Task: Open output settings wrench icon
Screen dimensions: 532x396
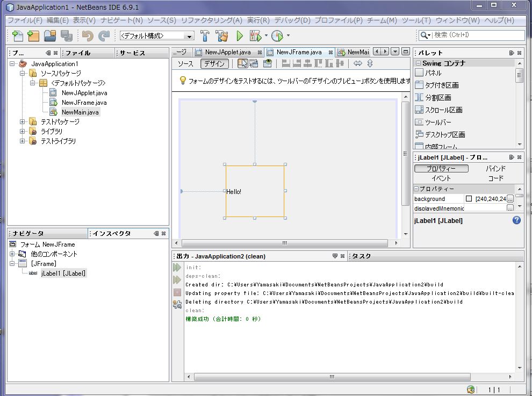Action: [x=177, y=305]
